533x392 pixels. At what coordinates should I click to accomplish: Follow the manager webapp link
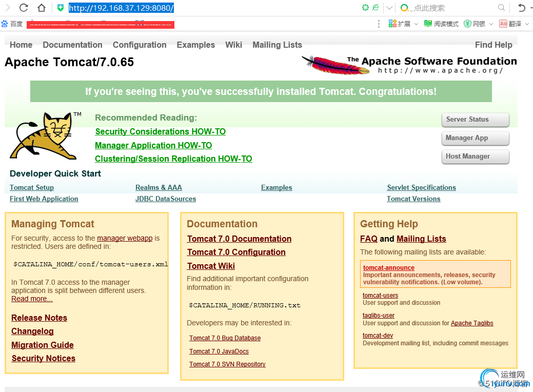[x=125, y=238]
